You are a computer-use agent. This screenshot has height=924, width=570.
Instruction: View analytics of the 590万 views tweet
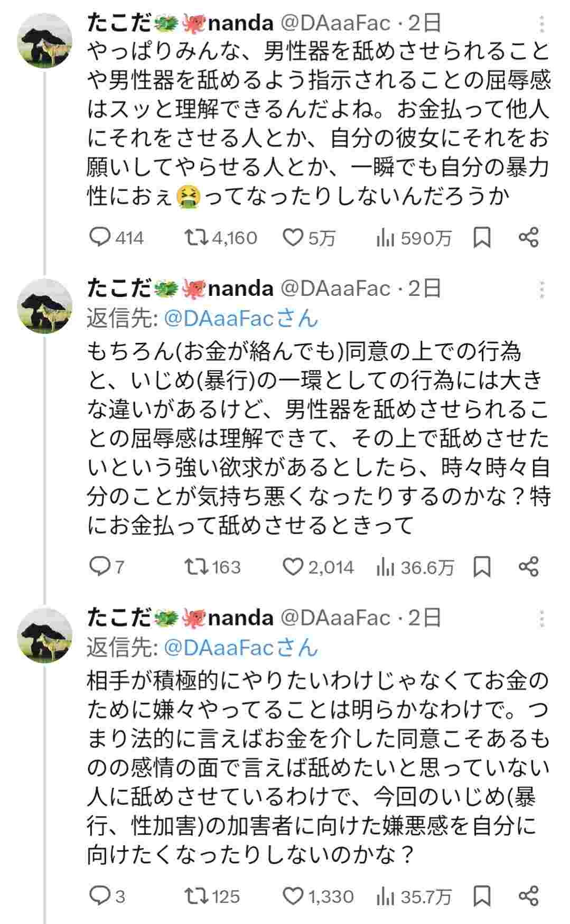pyautogui.click(x=386, y=238)
